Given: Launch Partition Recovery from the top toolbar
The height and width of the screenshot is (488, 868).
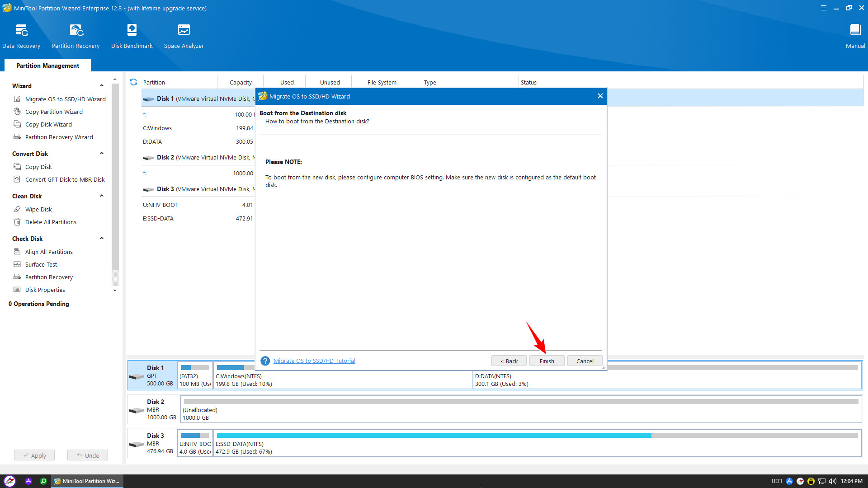Looking at the screenshot, I should [75, 36].
